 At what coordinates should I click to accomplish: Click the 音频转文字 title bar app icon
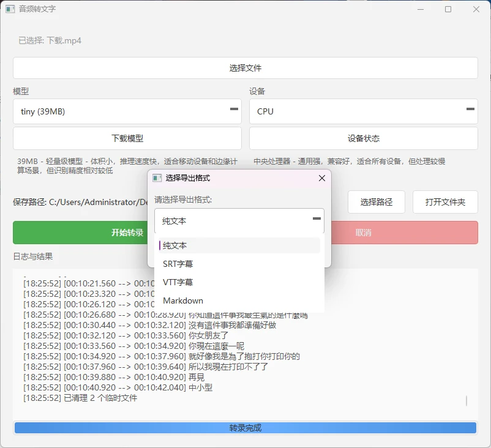(x=11, y=9)
